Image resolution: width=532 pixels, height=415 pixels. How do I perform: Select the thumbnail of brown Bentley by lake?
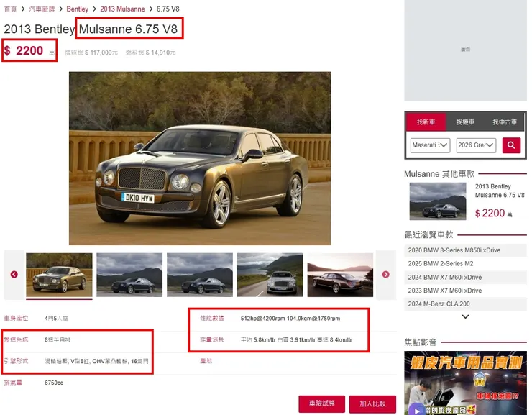tap(340, 275)
